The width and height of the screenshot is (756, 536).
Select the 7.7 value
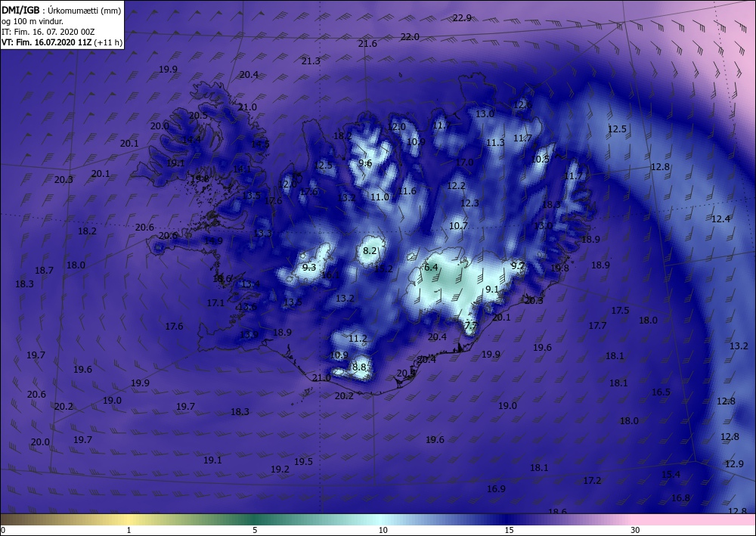[470, 325]
